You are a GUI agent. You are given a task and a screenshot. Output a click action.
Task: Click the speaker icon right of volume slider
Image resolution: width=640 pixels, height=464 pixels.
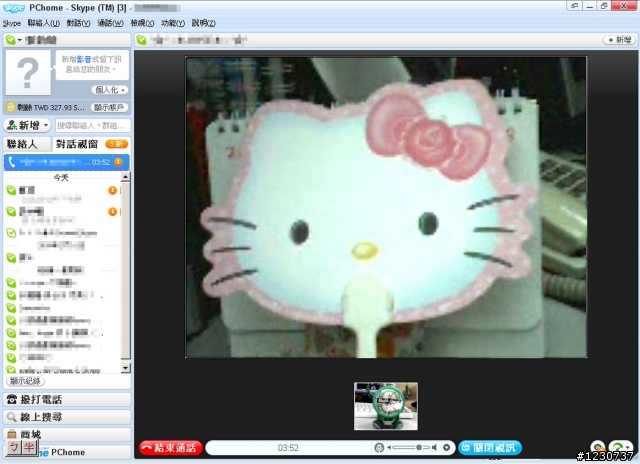pyautogui.click(x=434, y=448)
